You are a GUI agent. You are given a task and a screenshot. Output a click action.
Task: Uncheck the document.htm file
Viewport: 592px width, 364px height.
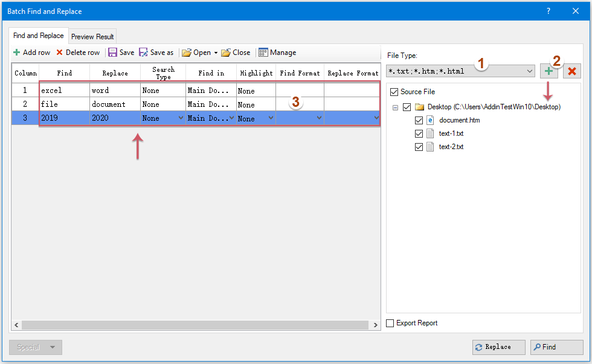click(x=419, y=120)
